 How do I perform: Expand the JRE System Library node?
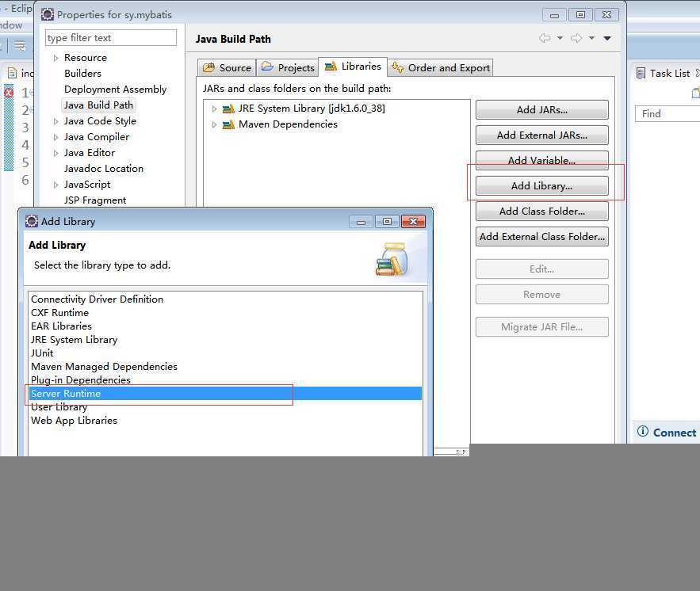coord(214,109)
